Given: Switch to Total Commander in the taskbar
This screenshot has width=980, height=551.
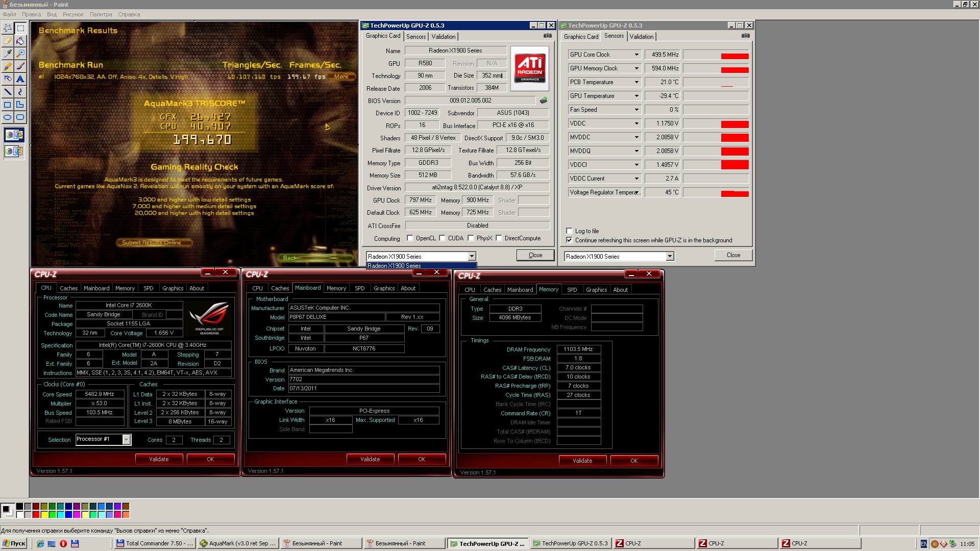Looking at the screenshot, I should pyautogui.click(x=155, y=544).
